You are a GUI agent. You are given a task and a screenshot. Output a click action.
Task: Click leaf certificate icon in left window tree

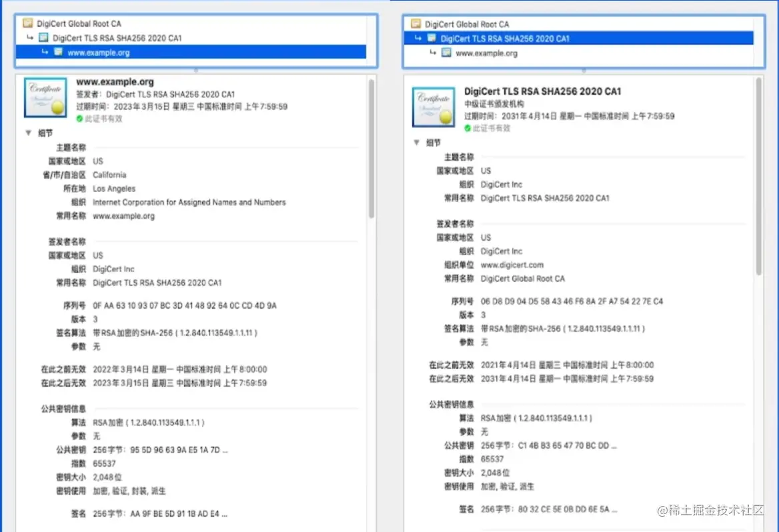click(59, 51)
